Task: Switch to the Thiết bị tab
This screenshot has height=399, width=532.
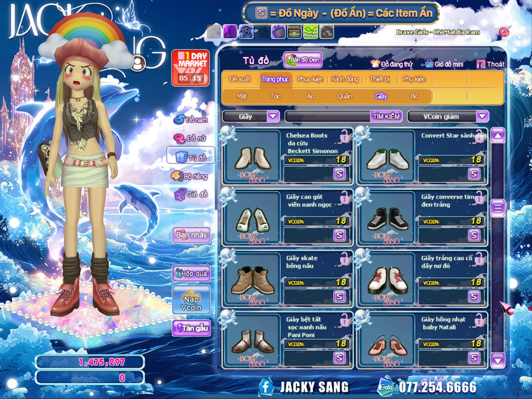Action: 380,79
